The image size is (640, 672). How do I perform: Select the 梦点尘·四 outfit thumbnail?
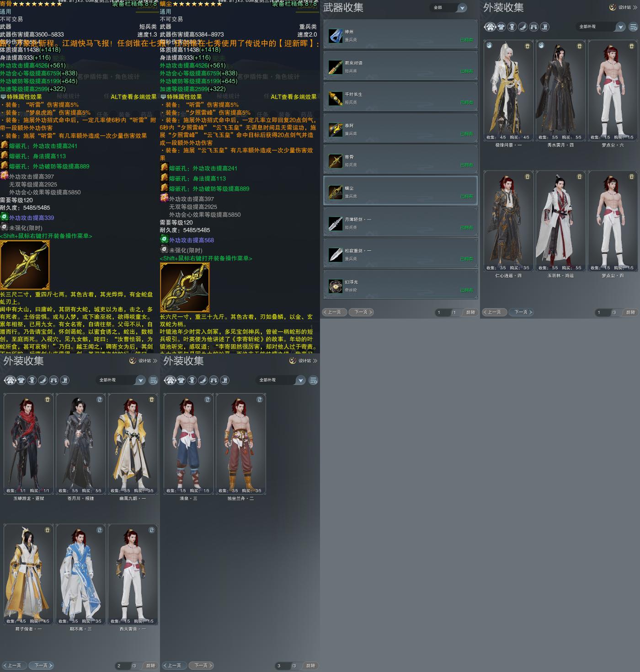(x=613, y=221)
